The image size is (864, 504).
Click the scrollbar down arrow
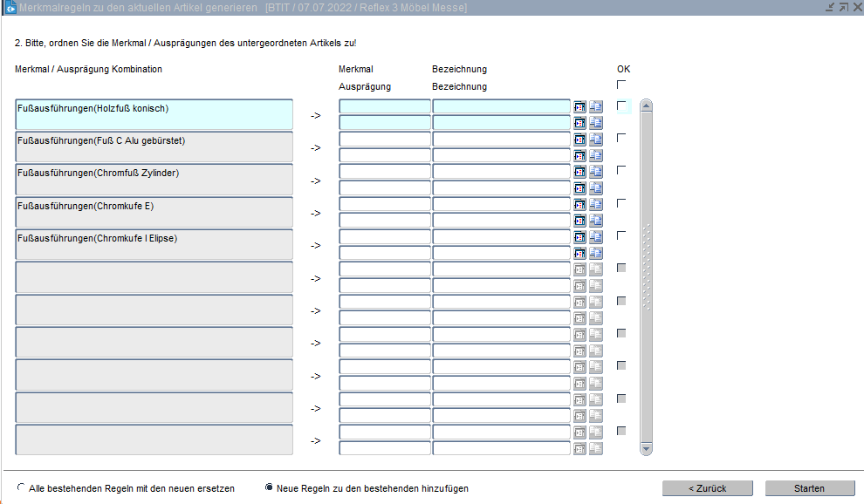pos(647,448)
